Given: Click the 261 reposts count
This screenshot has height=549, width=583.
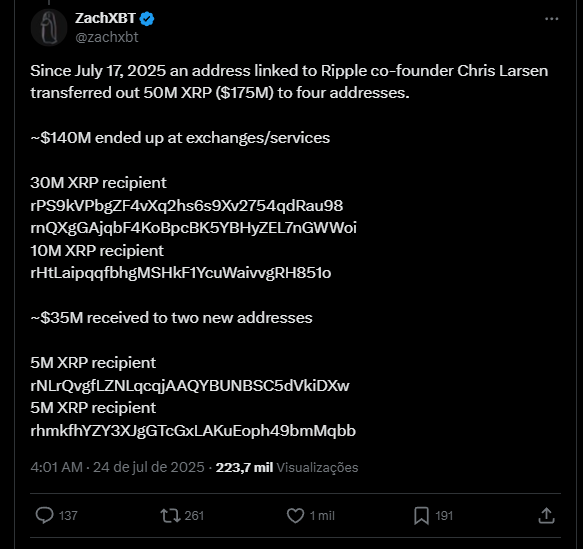Looking at the screenshot, I should pyautogui.click(x=194, y=516).
